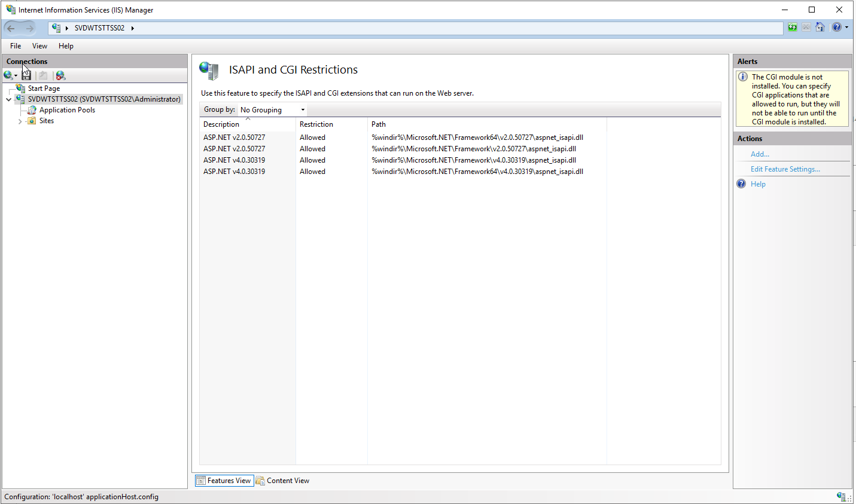Screen dimensions: 856x504
Task: Expand the breadcrumb arrow after SVDWTSTTSS02
Action: pos(132,28)
